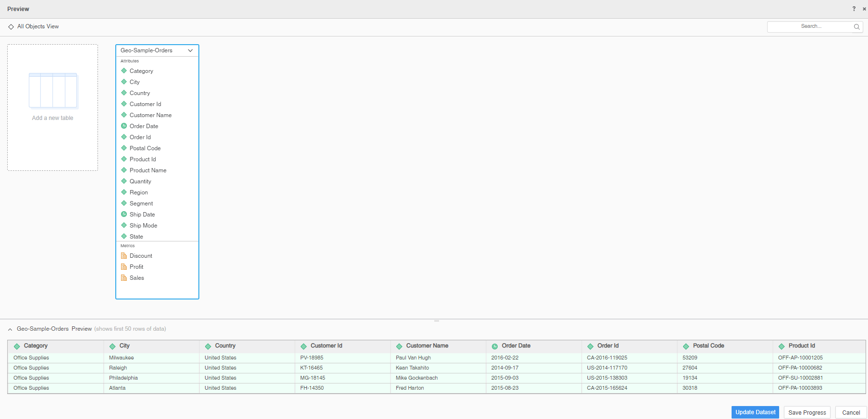Screen dimensions: 868x419
Task: Click the Category attribute diamond icon in list
Action: click(x=124, y=71)
